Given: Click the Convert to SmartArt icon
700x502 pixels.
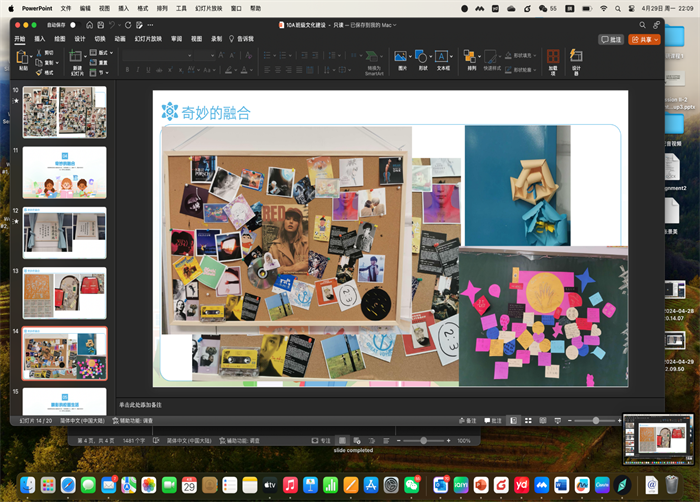Looking at the screenshot, I should coord(372,56).
